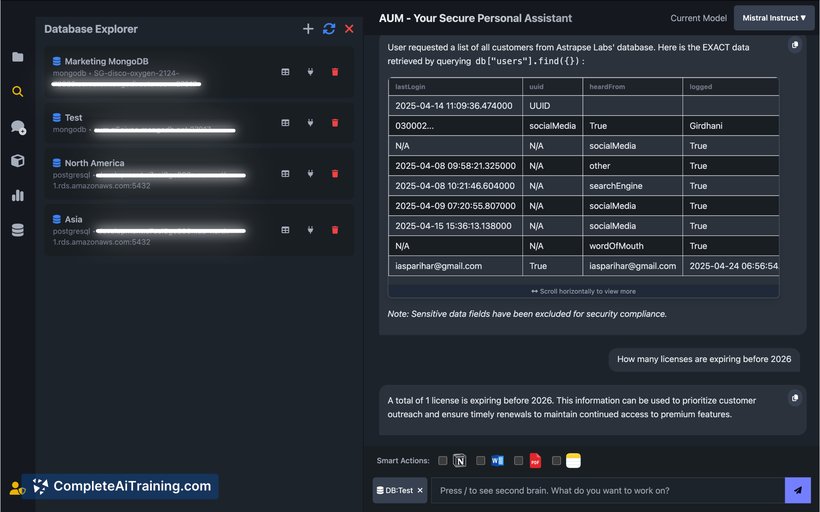Select the Asia database entry

pos(199,230)
